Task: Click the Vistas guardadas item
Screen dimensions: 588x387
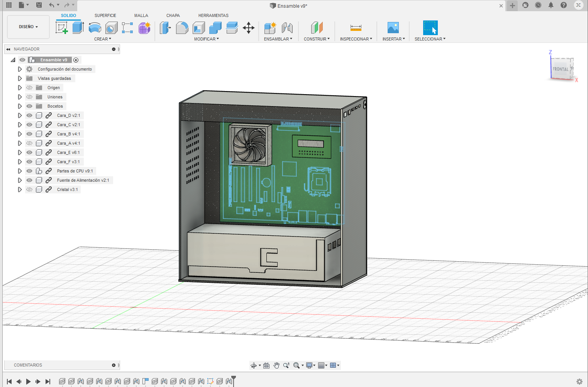Action: point(54,78)
